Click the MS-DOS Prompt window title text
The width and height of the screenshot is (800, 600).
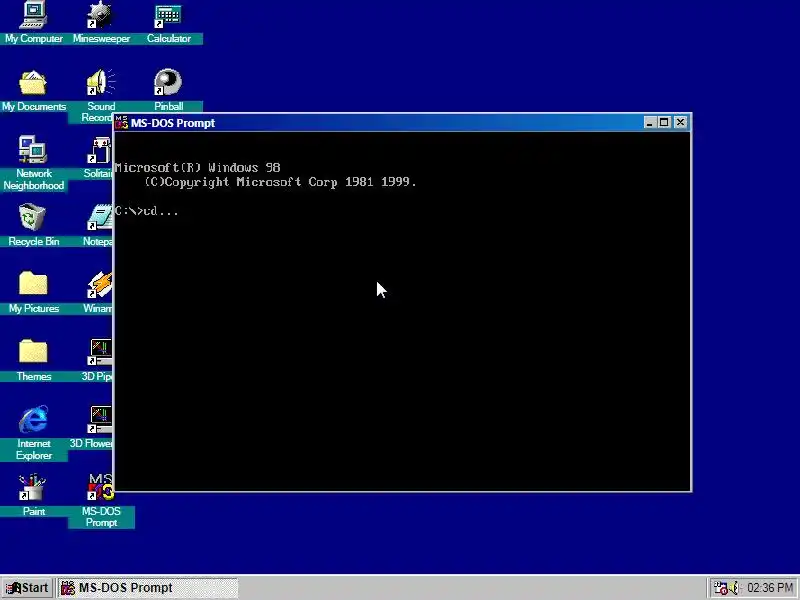[x=173, y=123]
